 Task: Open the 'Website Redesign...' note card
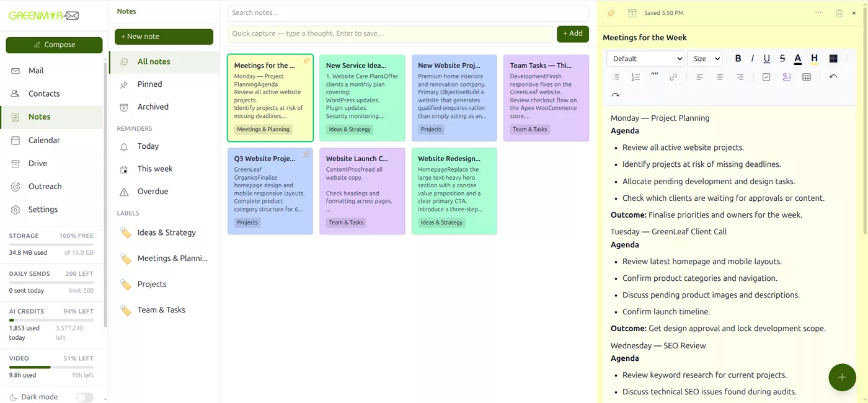[x=454, y=191]
